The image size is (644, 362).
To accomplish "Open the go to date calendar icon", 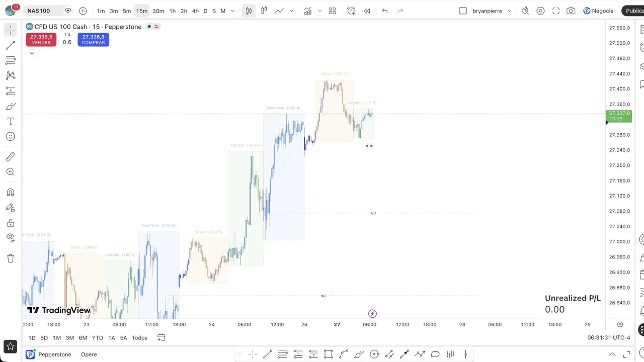I will coord(161,337).
